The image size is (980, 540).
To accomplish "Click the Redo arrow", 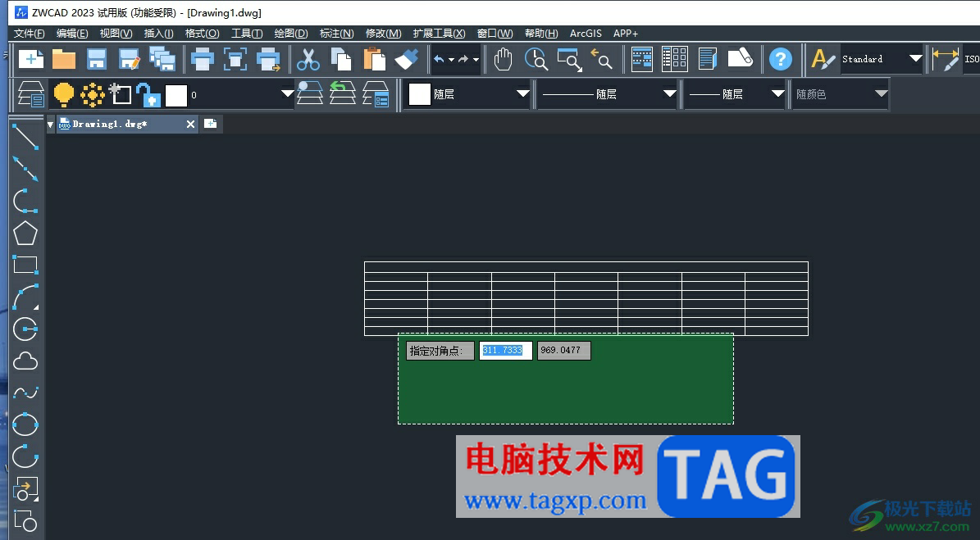I will pos(463,59).
